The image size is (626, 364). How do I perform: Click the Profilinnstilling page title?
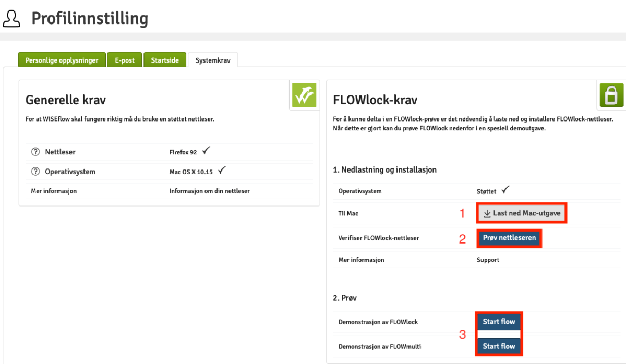coord(90,18)
